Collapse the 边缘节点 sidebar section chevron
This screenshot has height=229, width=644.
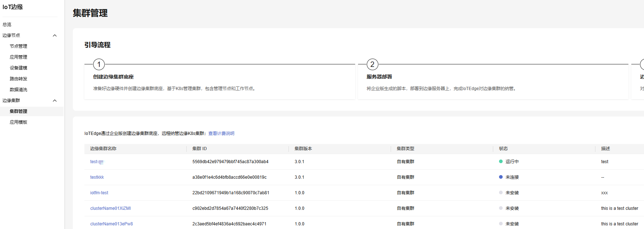pos(55,35)
